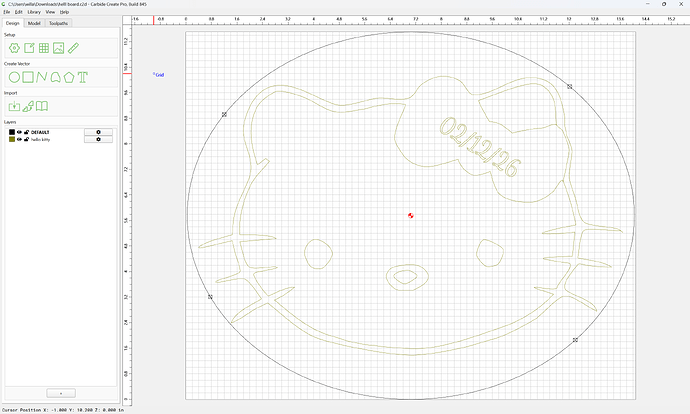The height and width of the screenshot is (414, 690).
Task: Switch to the Design tab
Action: [x=12, y=23]
